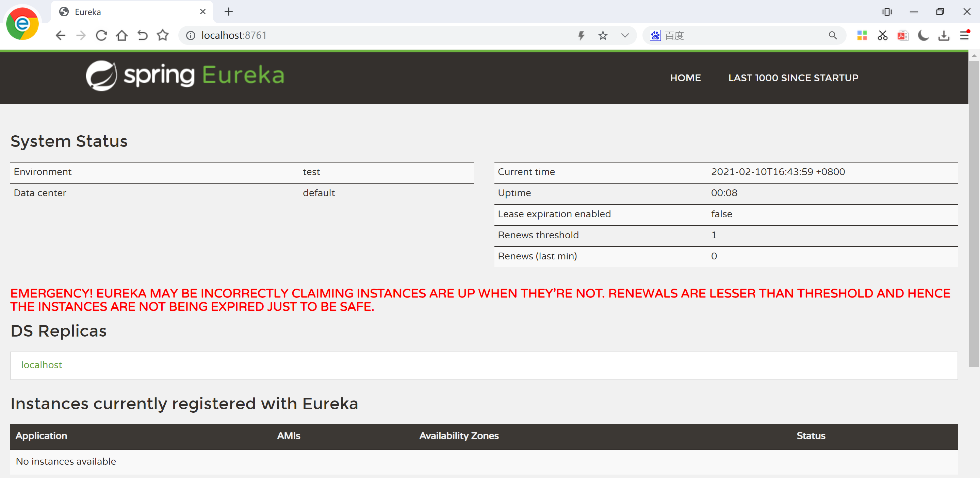Screen dimensions: 980x478
Task: Click the scrollbar up arrow
Action: (x=974, y=55)
